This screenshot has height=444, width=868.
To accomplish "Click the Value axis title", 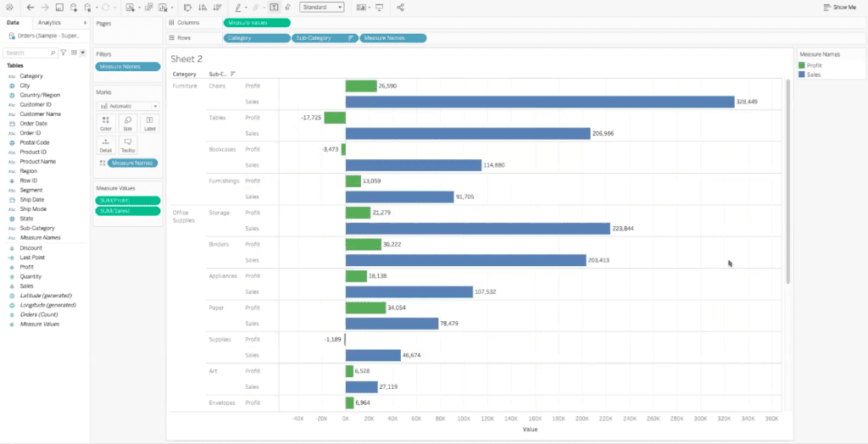I will [x=530, y=429].
